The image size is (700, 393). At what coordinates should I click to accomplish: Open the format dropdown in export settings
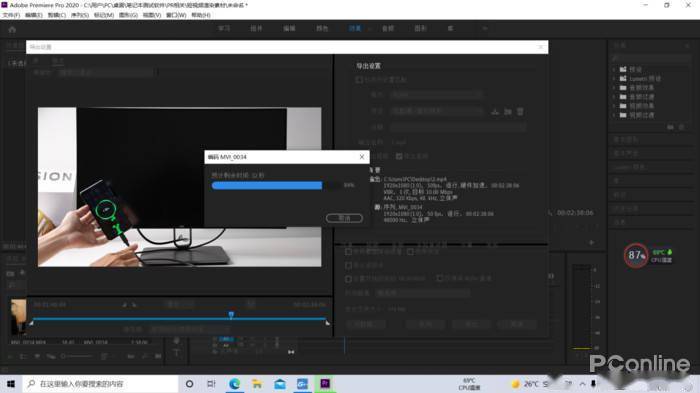(436, 95)
